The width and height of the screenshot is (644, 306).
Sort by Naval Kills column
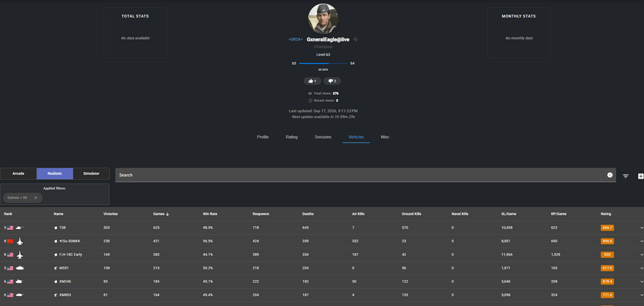point(460,214)
